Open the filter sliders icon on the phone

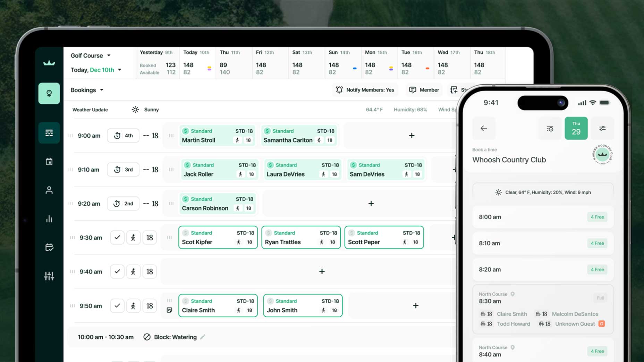tap(602, 128)
